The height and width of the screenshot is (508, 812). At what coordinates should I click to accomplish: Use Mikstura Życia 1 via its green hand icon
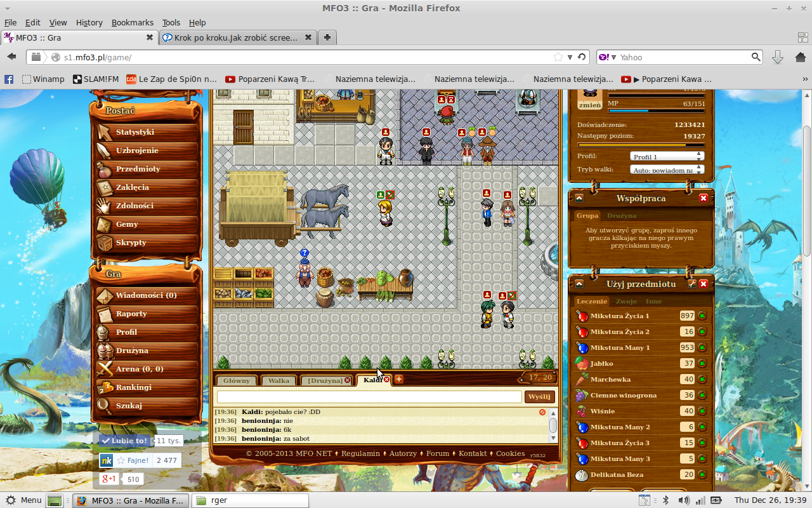702,316
